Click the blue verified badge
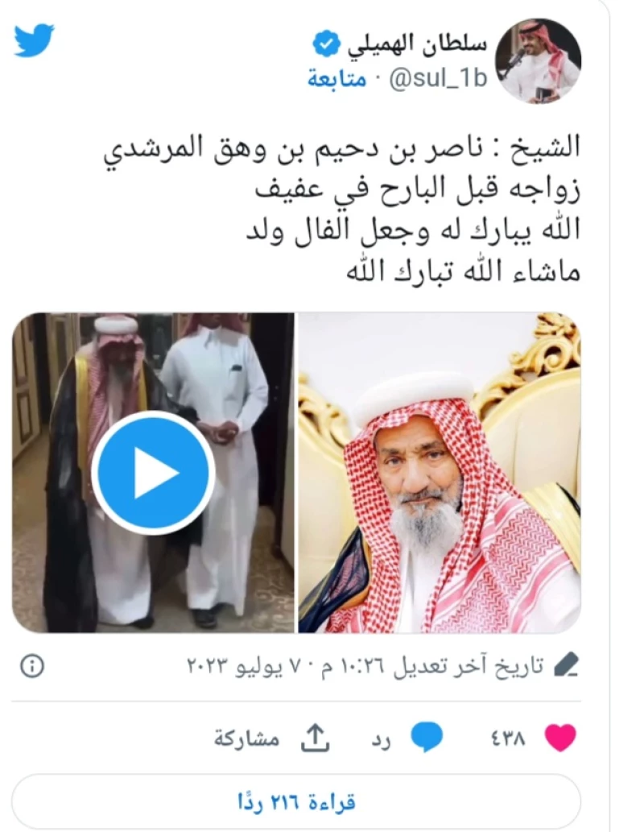 pyautogui.click(x=327, y=44)
